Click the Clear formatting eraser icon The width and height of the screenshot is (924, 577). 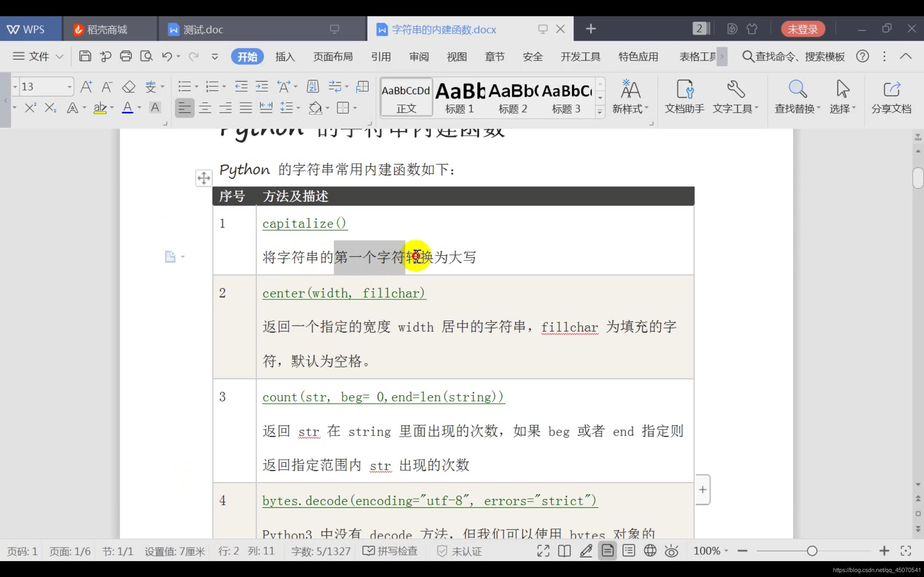coord(128,87)
